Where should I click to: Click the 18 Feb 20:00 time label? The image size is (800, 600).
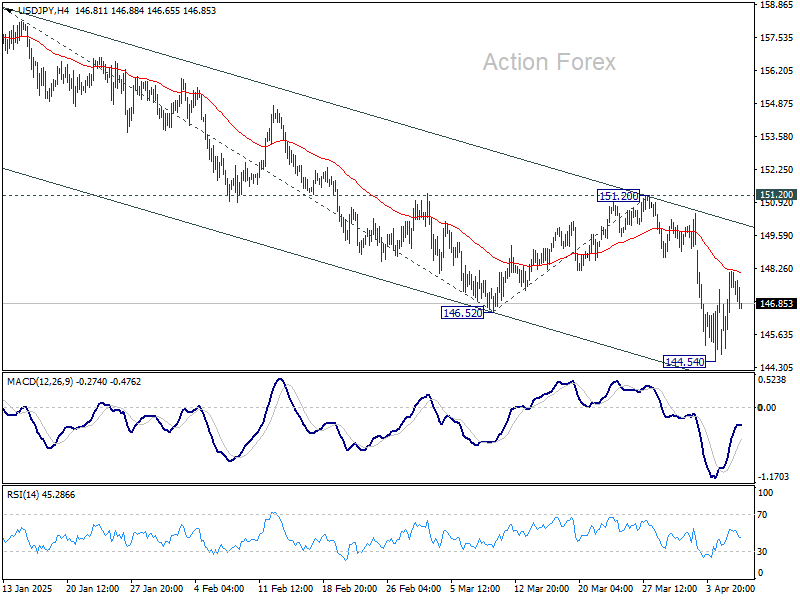tap(350, 588)
